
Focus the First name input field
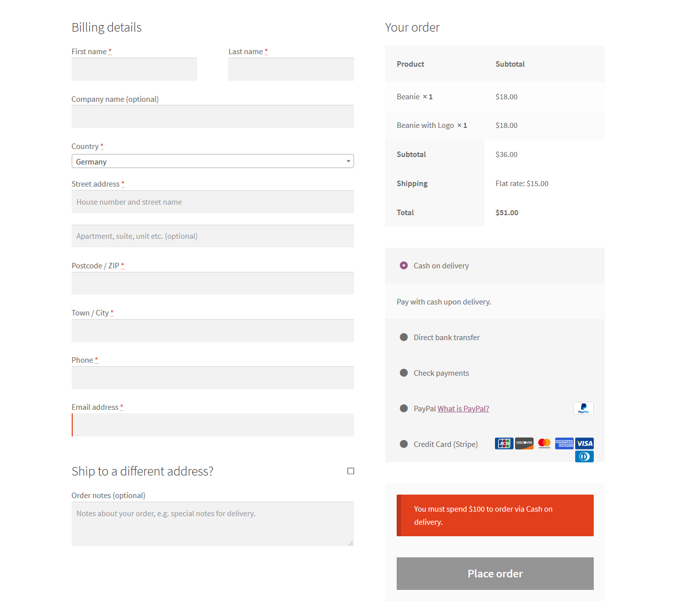[134, 69]
